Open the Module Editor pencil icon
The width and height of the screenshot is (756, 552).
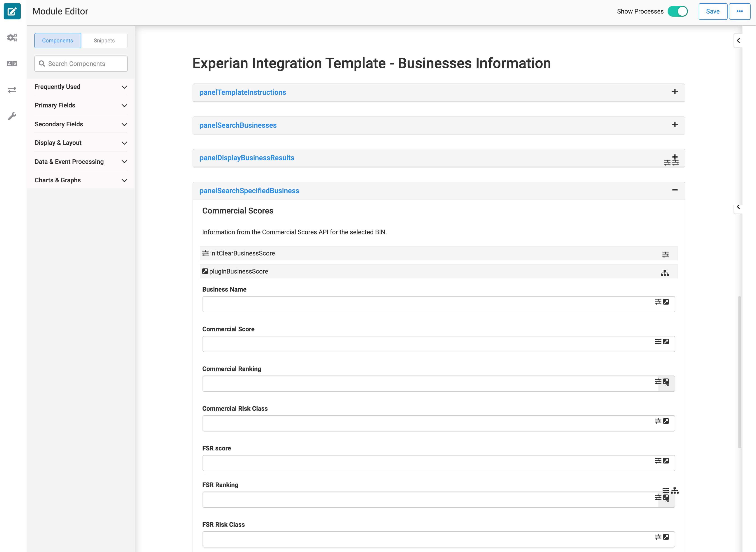click(x=12, y=11)
